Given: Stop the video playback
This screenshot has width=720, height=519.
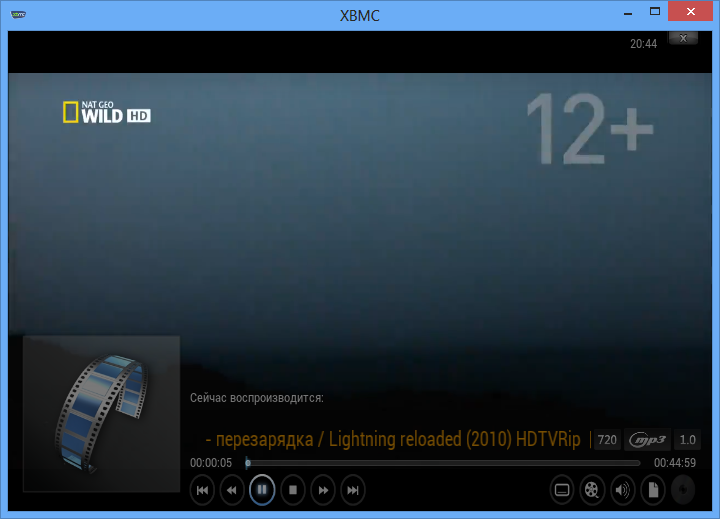Looking at the screenshot, I should point(292,490).
